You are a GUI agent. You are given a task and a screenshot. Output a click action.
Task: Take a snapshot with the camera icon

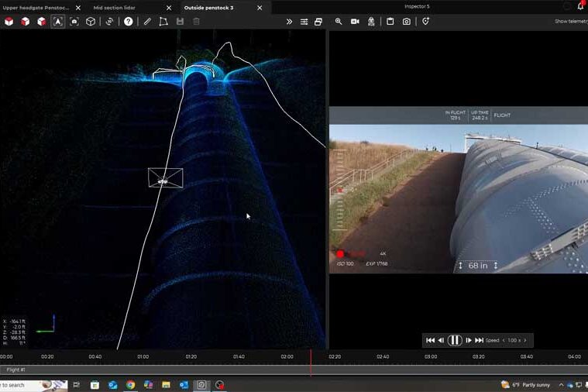point(406,22)
